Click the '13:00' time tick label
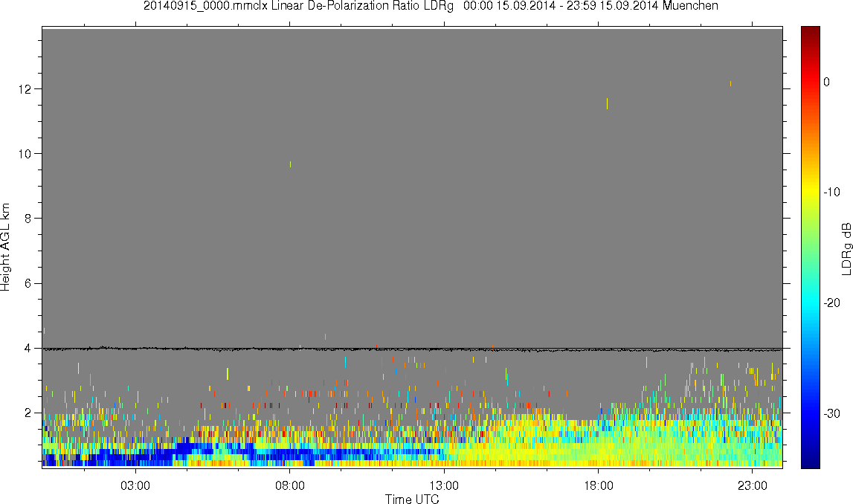This screenshot has height=504, width=853. pos(444,485)
